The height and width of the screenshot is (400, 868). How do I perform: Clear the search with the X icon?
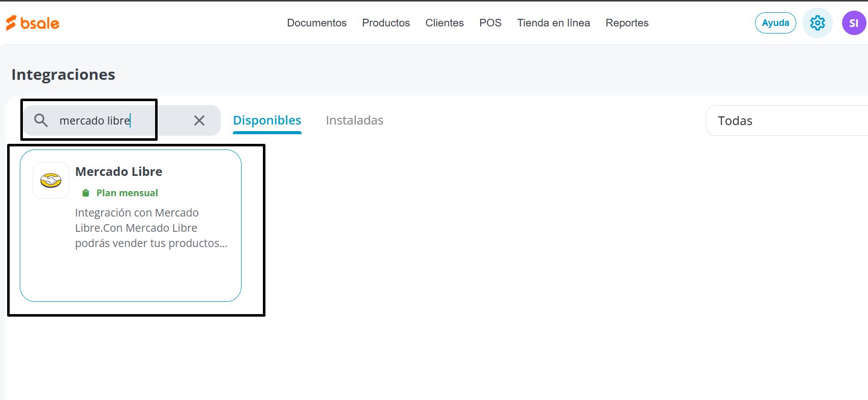(199, 120)
